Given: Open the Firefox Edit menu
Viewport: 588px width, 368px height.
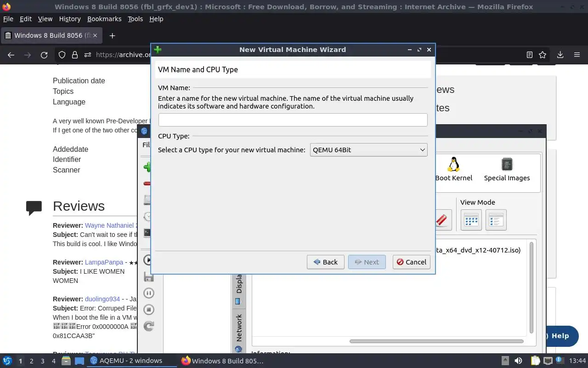Looking at the screenshot, I should point(26,19).
